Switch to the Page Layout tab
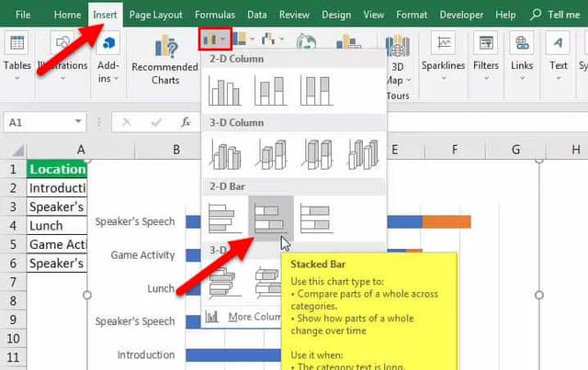The width and height of the screenshot is (588, 370). click(x=155, y=15)
